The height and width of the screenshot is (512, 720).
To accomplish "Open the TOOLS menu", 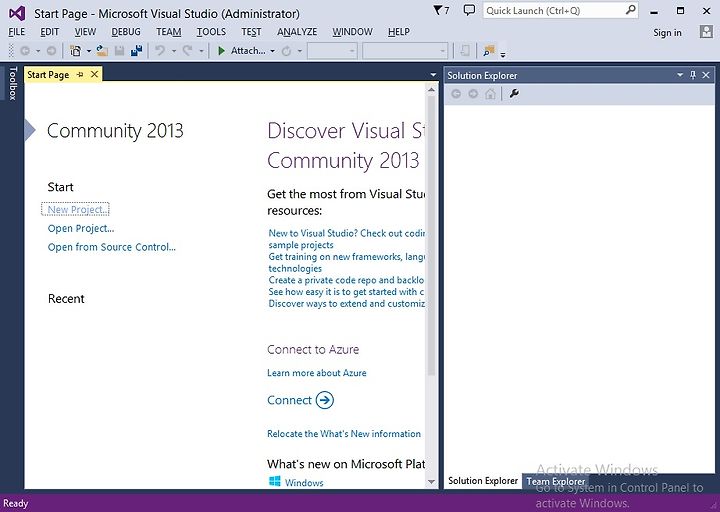I will (x=211, y=32).
